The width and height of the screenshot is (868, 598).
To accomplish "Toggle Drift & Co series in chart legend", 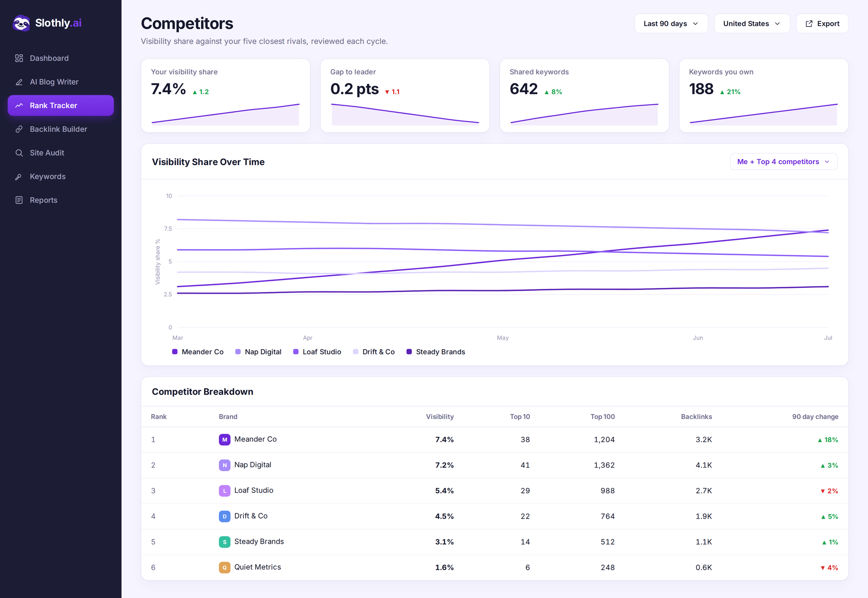I will pyautogui.click(x=374, y=352).
